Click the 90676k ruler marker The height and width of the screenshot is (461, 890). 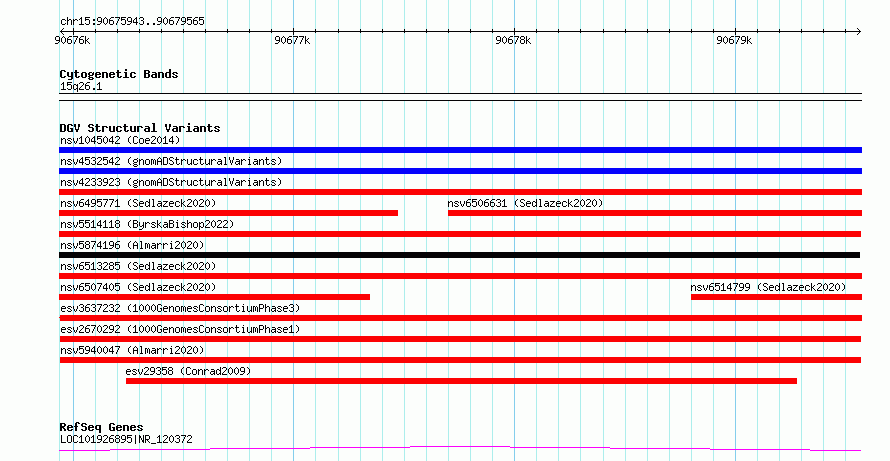click(x=72, y=40)
